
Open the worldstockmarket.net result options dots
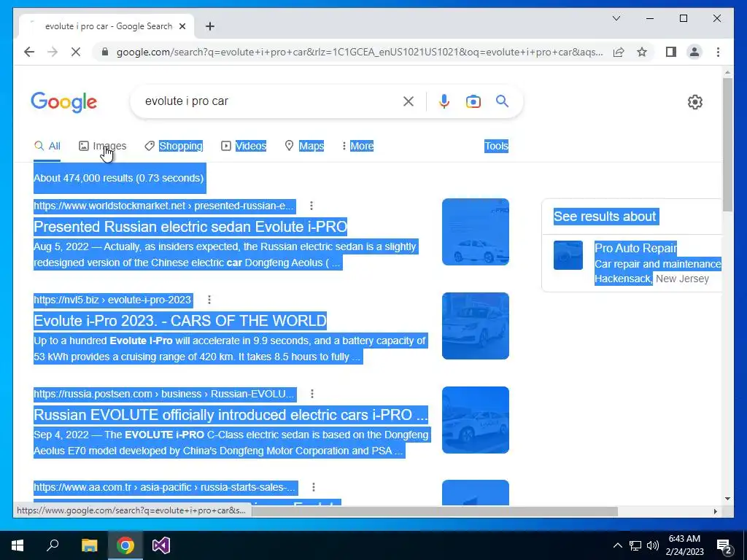(311, 206)
